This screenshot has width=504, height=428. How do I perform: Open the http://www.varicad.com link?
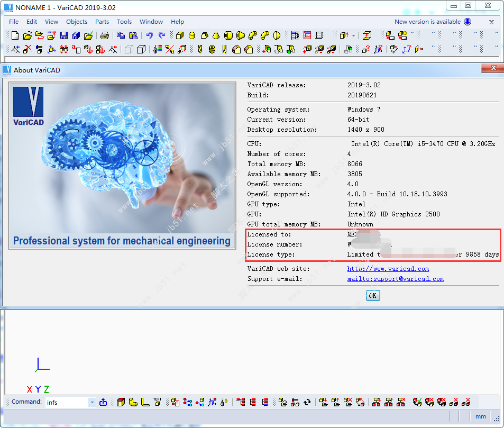click(388, 269)
